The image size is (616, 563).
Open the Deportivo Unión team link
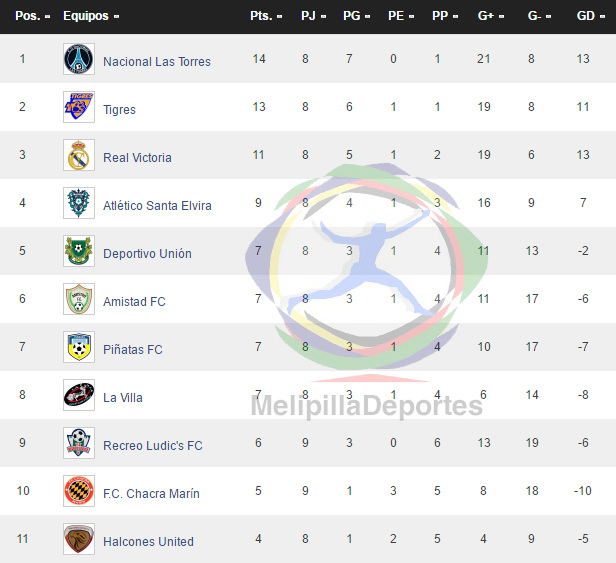[147, 254]
